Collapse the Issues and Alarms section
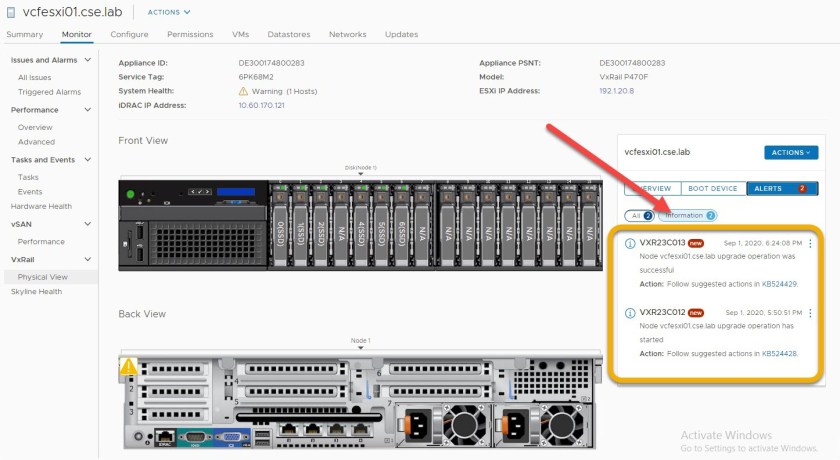This screenshot has width=840, height=460. click(89, 60)
